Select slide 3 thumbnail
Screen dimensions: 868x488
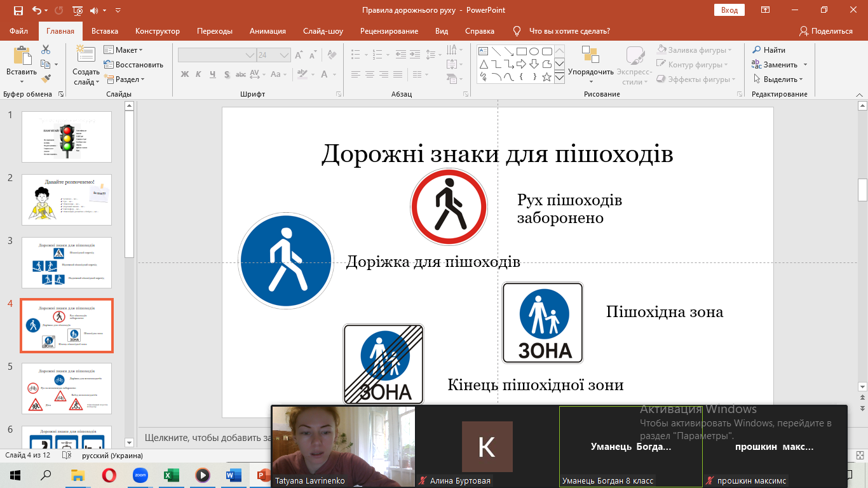point(67,262)
